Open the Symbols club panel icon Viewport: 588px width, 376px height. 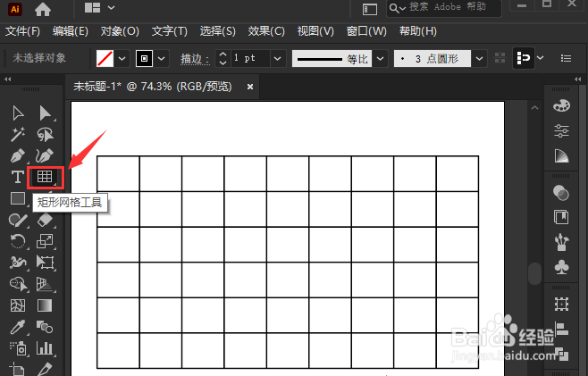tap(561, 267)
